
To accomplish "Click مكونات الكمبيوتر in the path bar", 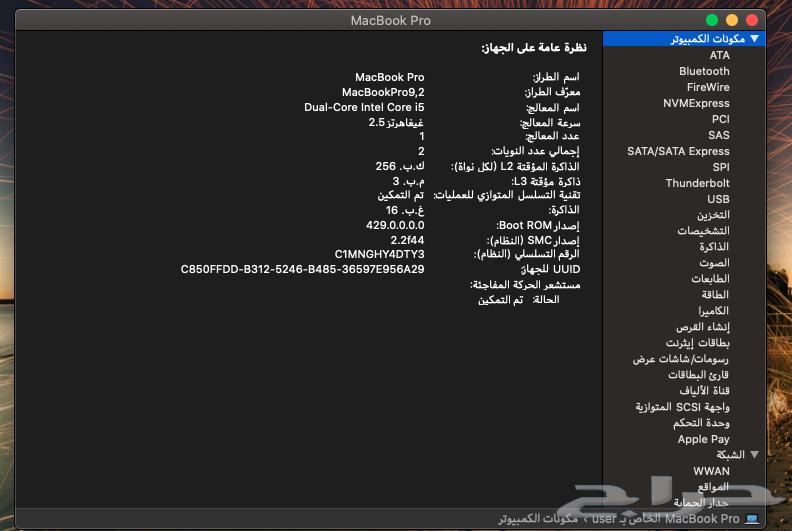I will (538, 519).
